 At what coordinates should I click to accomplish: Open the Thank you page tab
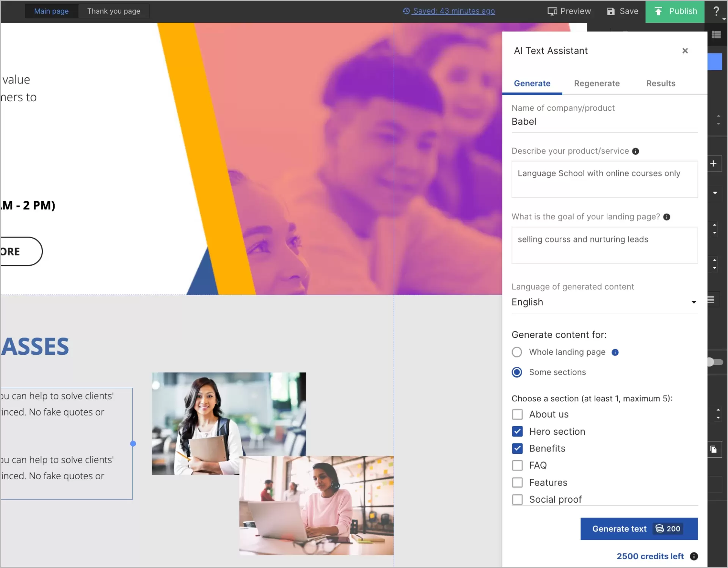[113, 11]
